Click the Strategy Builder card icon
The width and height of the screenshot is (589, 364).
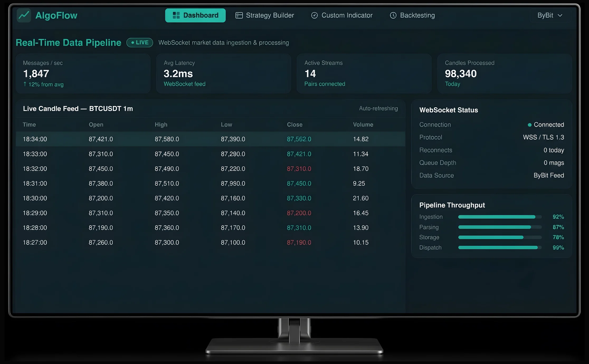pos(239,15)
